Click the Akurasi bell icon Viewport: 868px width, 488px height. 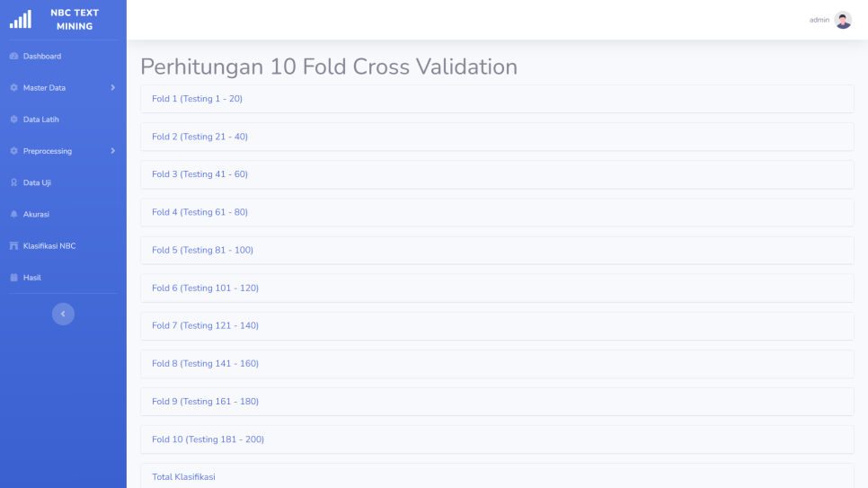(13, 214)
